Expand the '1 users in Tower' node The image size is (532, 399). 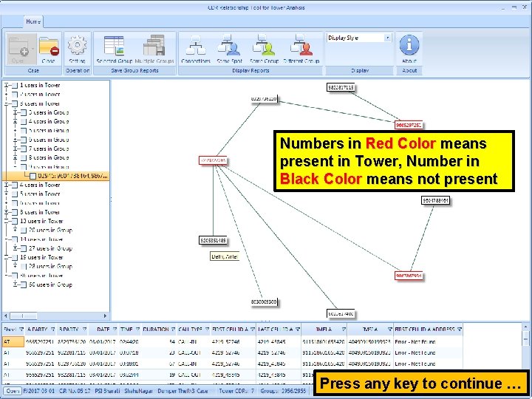(x=6, y=85)
